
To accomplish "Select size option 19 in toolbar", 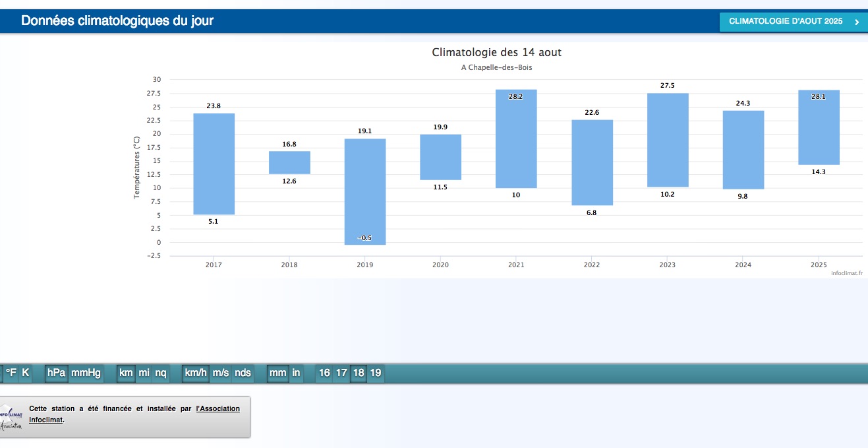I will [x=375, y=373].
